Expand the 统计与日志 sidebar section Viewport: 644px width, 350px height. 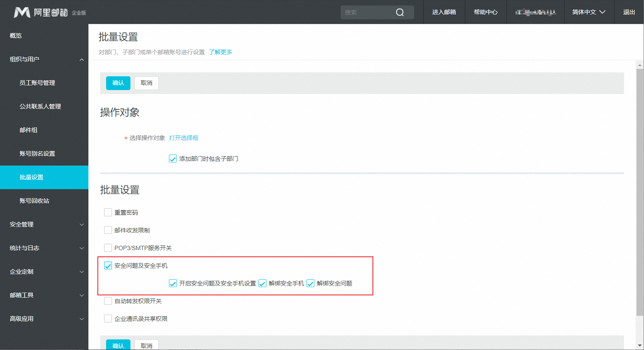(x=44, y=248)
